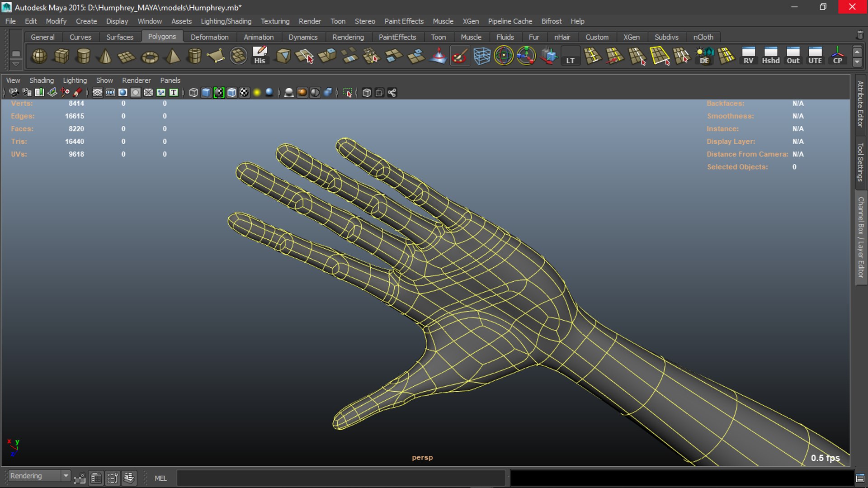Open the panel Renderer menu
Viewport: 868px width, 488px height.
point(136,80)
